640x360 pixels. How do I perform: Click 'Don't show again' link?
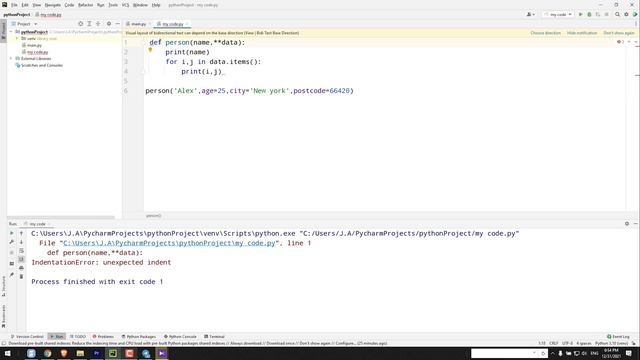tap(619, 33)
